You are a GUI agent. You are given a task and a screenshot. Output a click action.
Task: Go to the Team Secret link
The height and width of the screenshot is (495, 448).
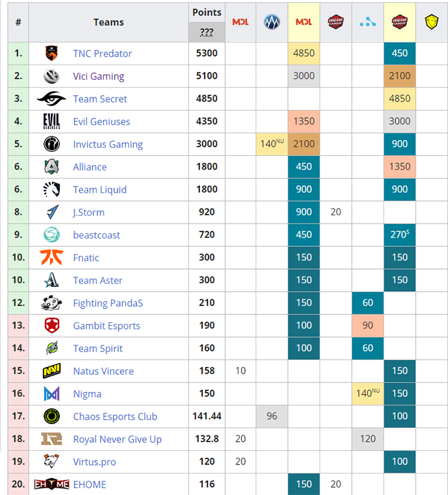pos(100,99)
